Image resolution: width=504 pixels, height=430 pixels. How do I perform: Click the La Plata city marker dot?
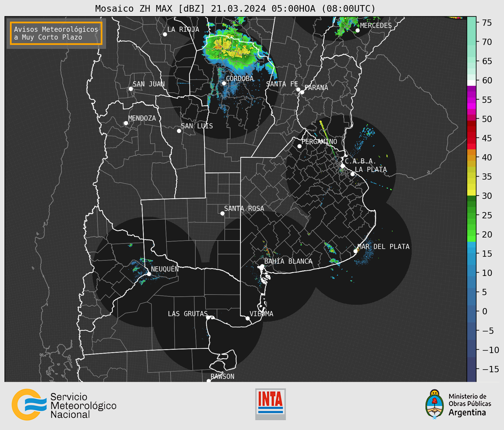coord(353,174)
